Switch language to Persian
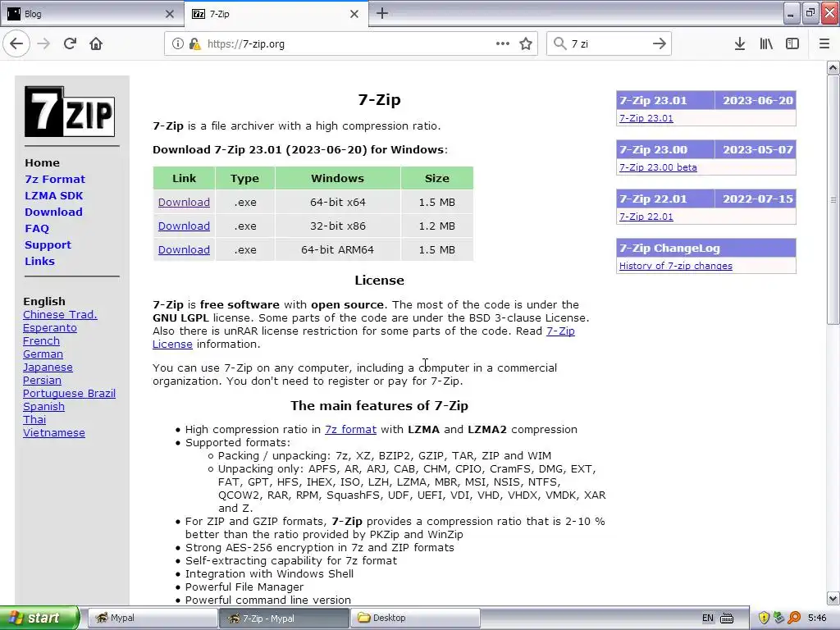Screen dimensions: 840x630 click(42, 381)
